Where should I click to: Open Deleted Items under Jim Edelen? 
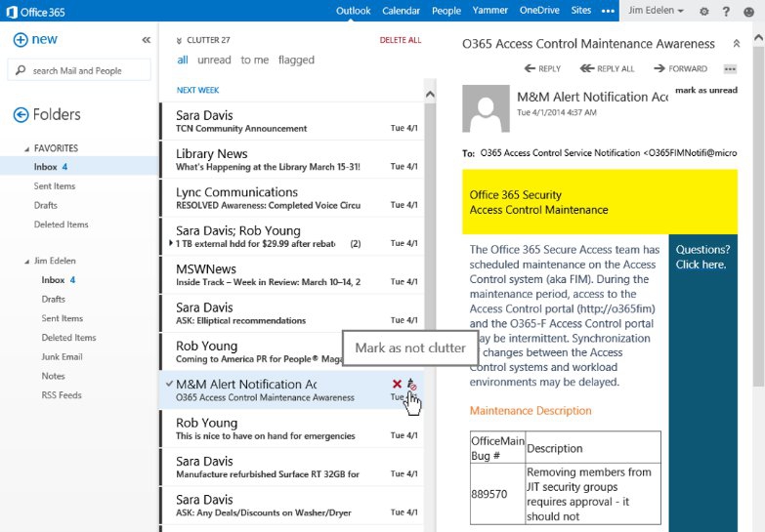pos(68,338)
